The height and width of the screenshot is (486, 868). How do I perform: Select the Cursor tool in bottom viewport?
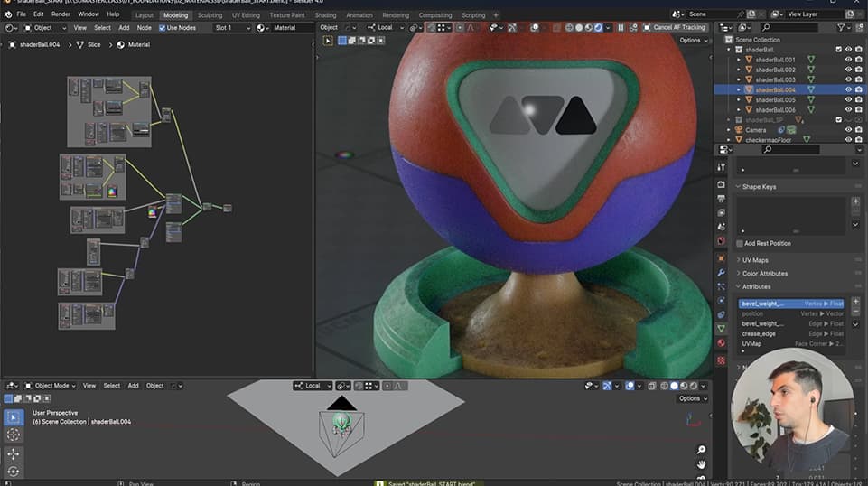(x=14, y=435)
